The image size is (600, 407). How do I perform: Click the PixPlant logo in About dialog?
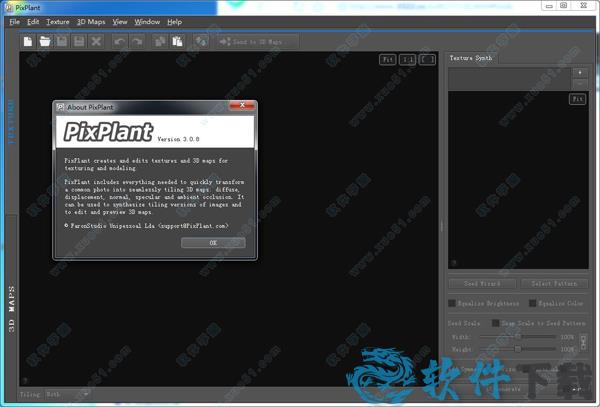coord(108,132)
